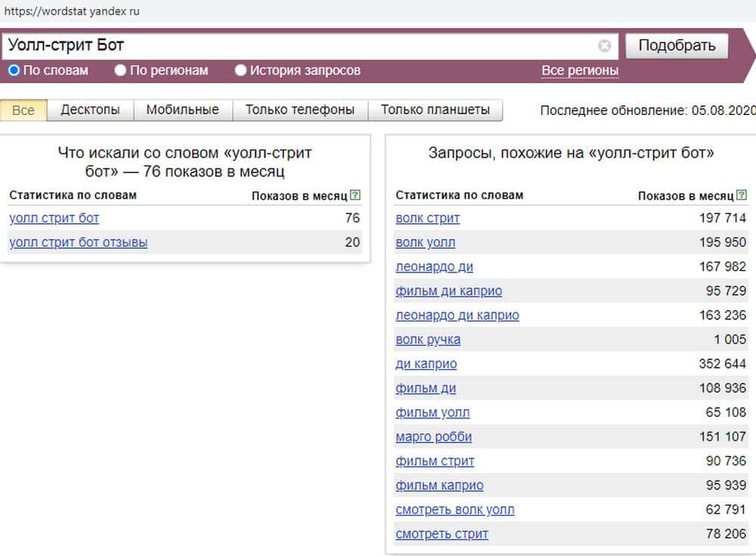Switch to the 'Мобильные' tab
This screenshot has width=756, height=556.
coord(183,110)
